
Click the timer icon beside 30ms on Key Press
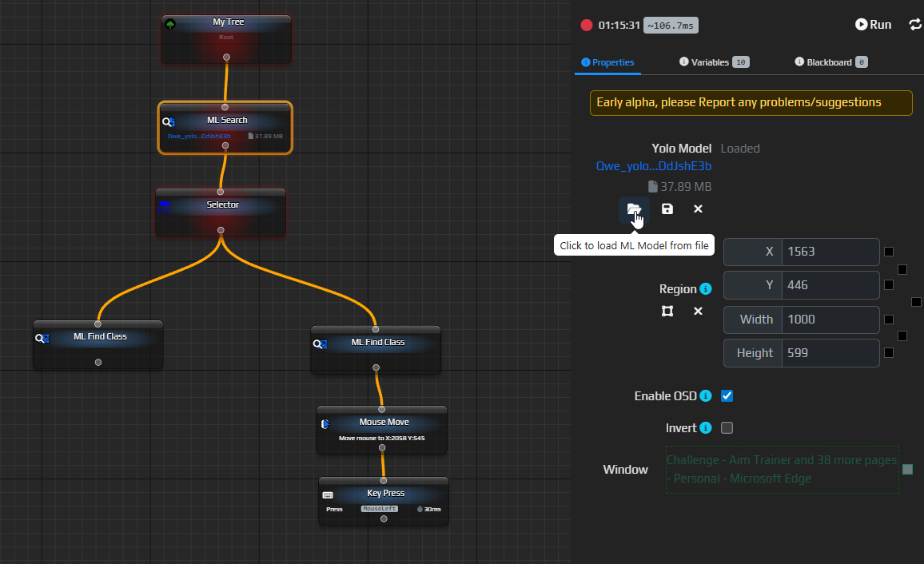point(420,509)
